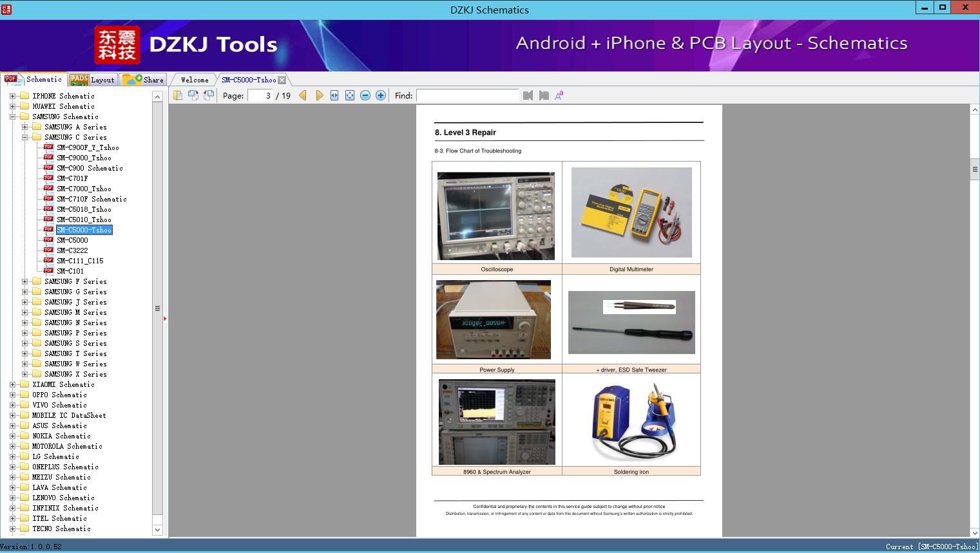Close the SM-C5000-Tshoo tab

click(x=282, y=80)
